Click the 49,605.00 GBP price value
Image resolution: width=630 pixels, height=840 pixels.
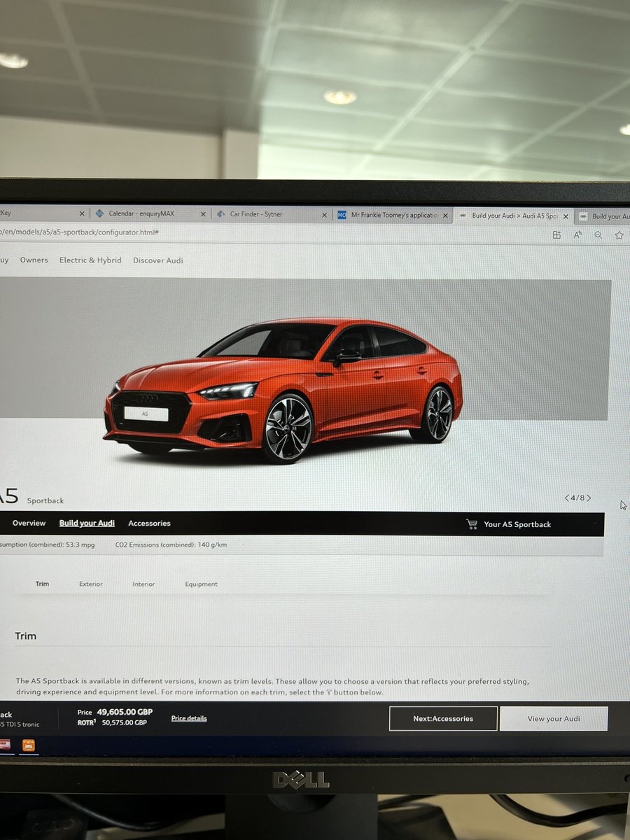pyautogui.click(x=125, y=712)
